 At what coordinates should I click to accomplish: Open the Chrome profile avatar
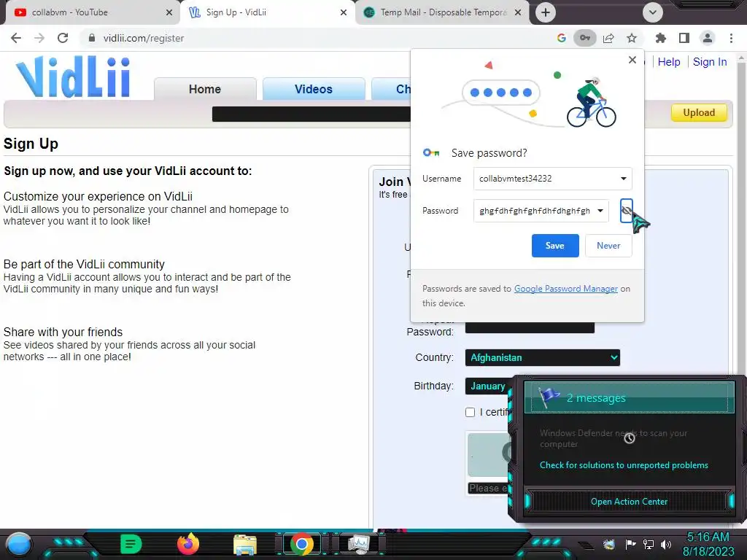pos(708,38)
